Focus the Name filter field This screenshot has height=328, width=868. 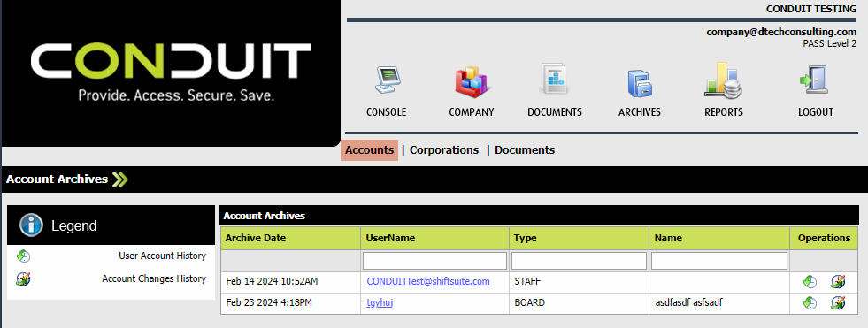pyautogui.click(x=719, y=261)
